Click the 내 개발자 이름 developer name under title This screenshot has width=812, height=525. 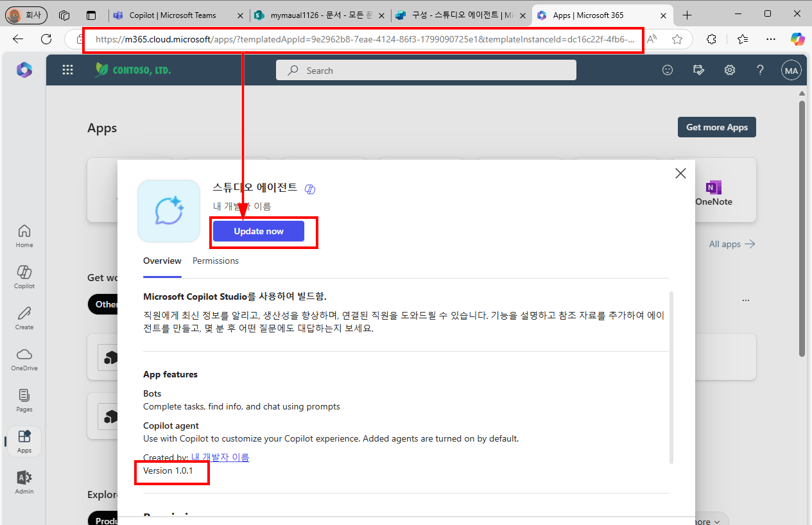[242, 206]
